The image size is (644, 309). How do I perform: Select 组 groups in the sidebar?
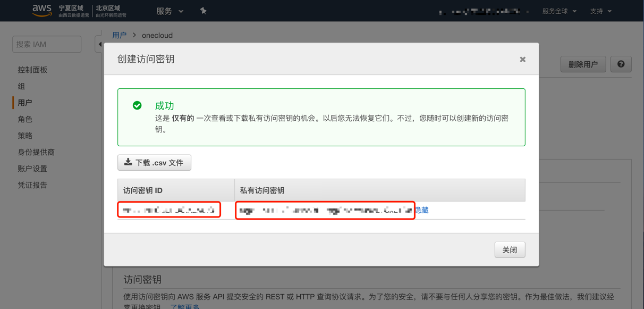21,86
